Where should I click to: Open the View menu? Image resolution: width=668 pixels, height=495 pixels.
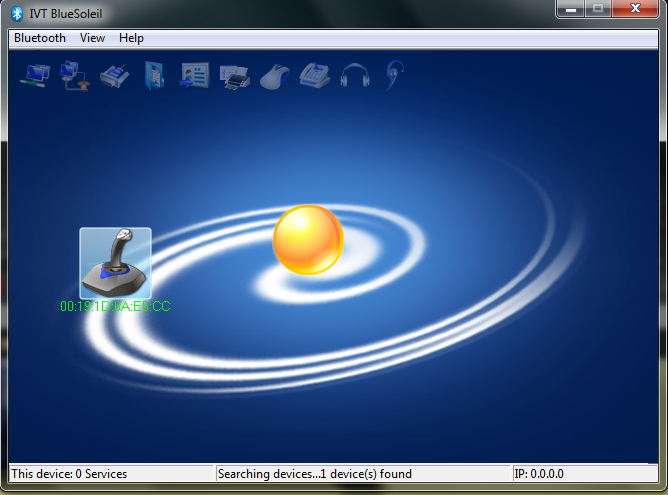click(x=92, y=38)
